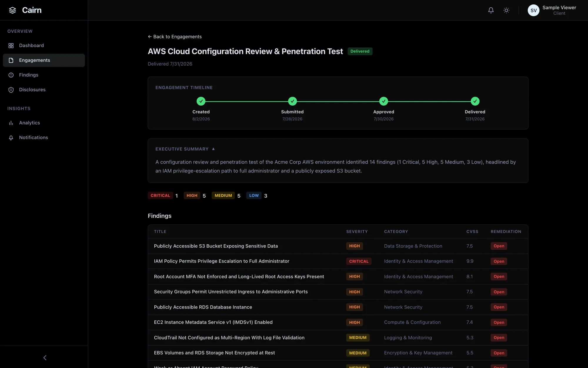Open 'EC2 Instance Metadata Service v1' finding
Image resolution: width=588 pixels, height=368 pixels.
click(213, 322)
